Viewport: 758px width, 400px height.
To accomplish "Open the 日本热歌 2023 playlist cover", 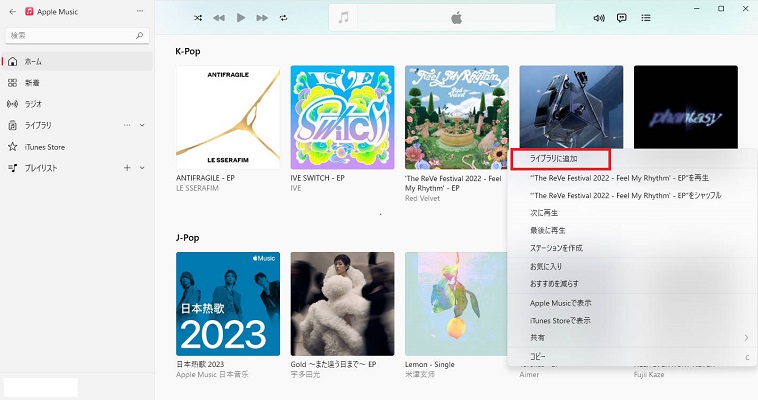I will (x=228, y=304).
